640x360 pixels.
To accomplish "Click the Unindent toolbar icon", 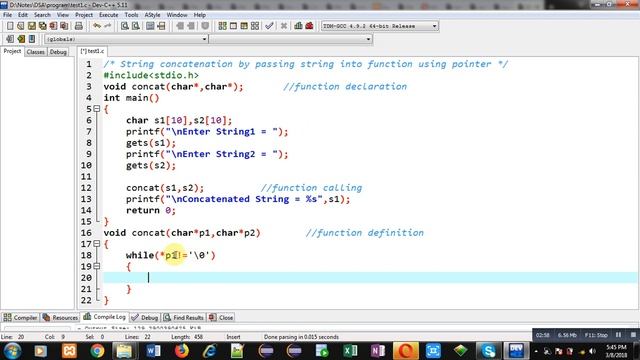I will tap(180, 26).
